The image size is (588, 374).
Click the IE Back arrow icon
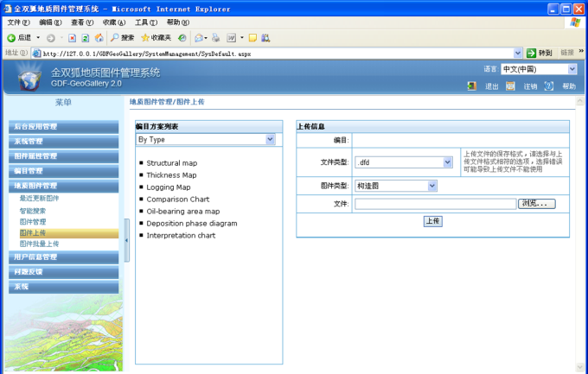click(12, 38)
